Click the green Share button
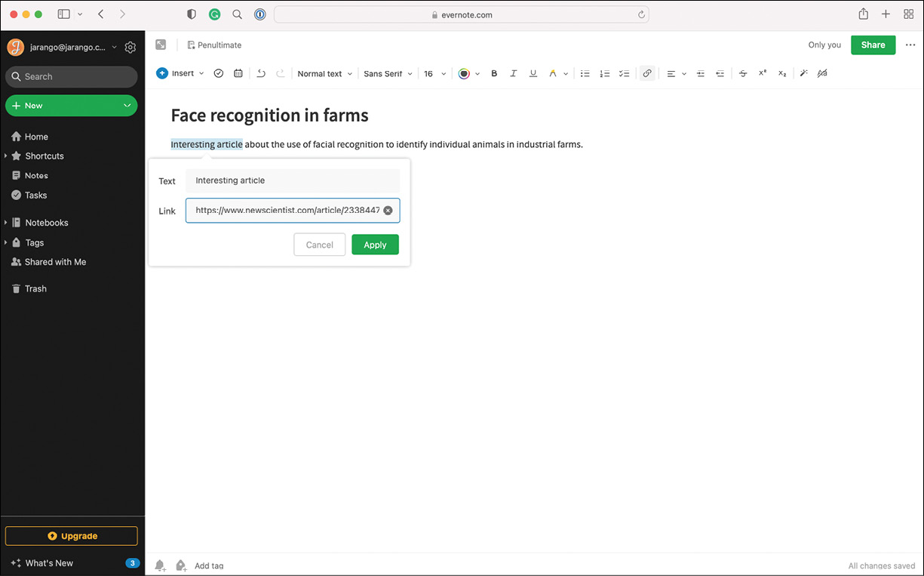This screenshot has height=576, width=924. [x=873, y=45]
